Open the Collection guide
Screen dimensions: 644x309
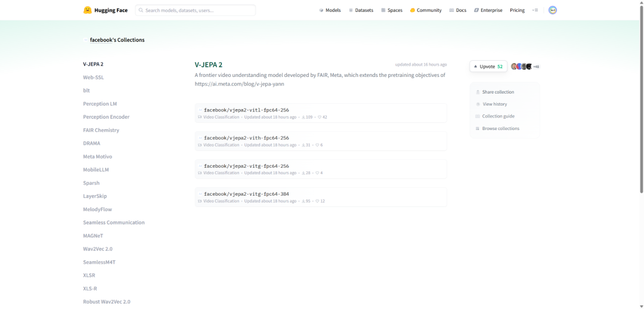pos(495,116)
